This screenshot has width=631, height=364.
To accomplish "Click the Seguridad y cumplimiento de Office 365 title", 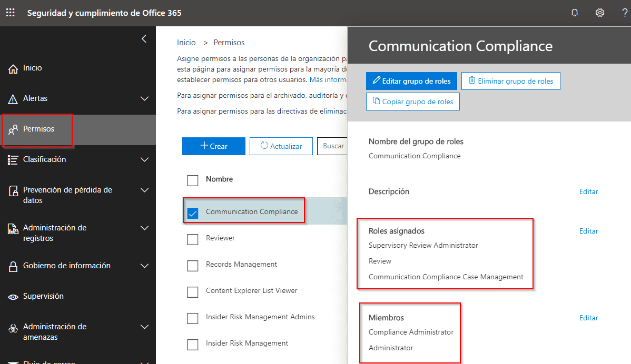I will (104, 13).
